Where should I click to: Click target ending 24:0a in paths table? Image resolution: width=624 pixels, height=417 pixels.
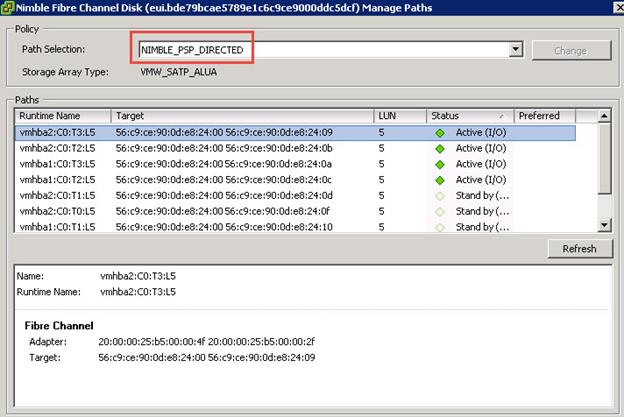pyautogui.click(x=224, y=164)
